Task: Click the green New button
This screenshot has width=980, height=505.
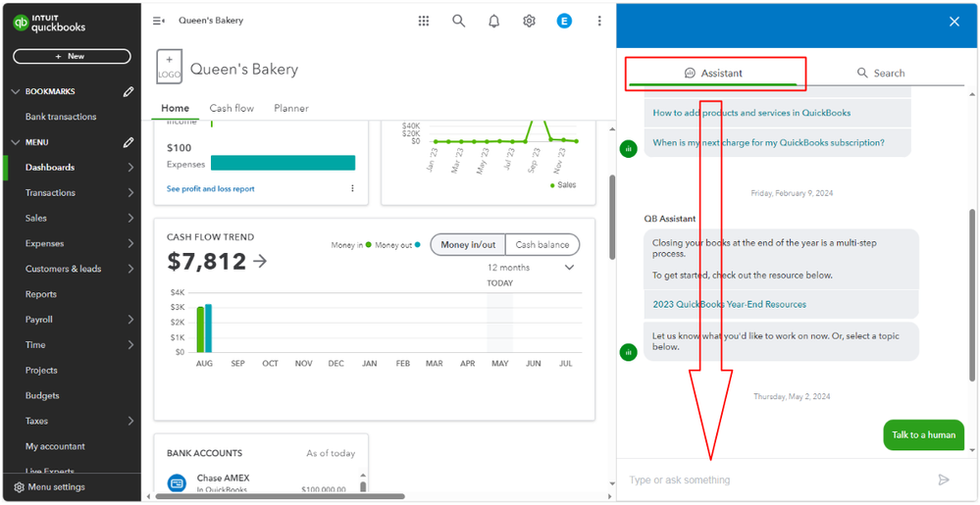Action: pos(72,56)
